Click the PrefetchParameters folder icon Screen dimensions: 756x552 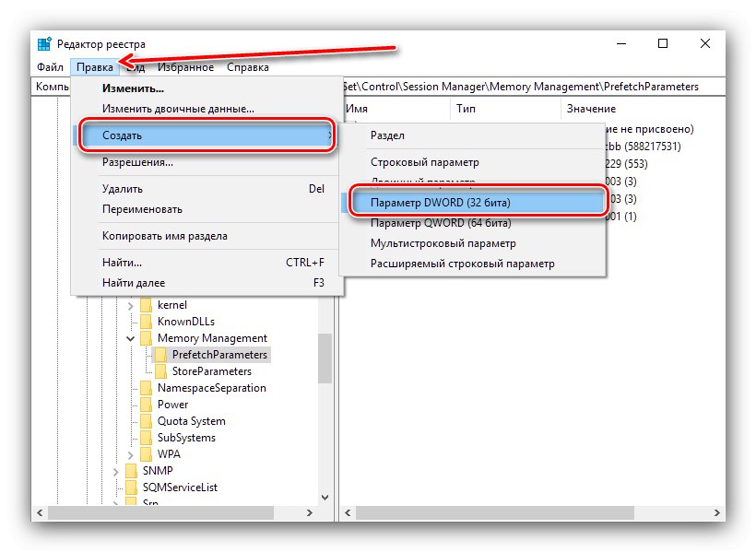click(x=161, y=355)
